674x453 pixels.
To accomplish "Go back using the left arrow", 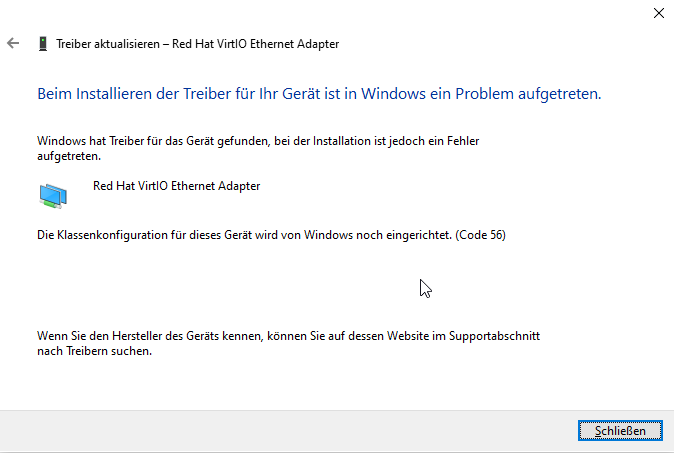I will 13,43.
